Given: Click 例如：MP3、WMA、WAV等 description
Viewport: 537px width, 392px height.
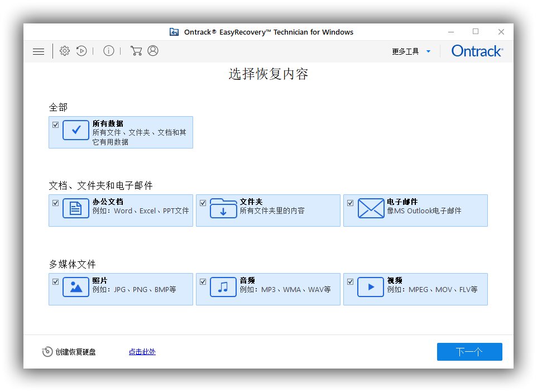Looking at the screenshot, I should [x=285, y=290].
